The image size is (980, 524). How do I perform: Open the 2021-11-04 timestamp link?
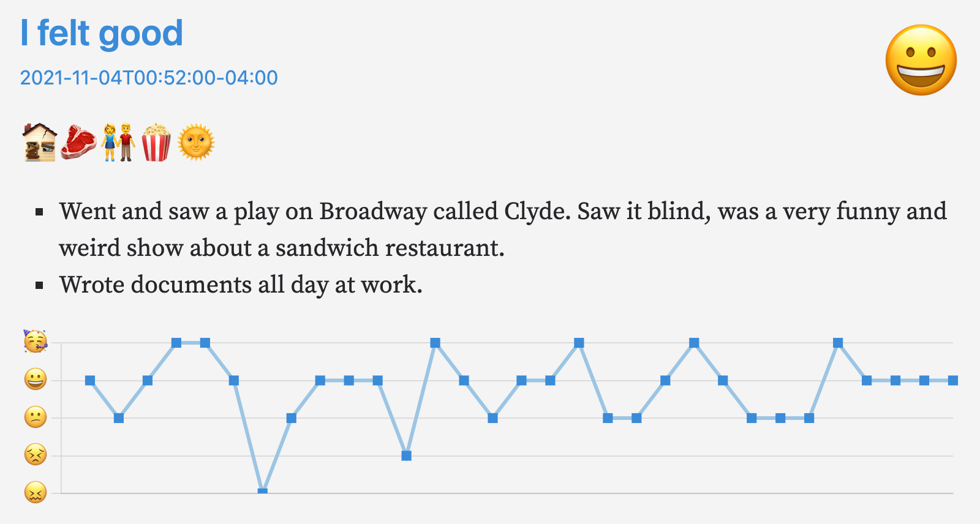click(x=149, y=78)
